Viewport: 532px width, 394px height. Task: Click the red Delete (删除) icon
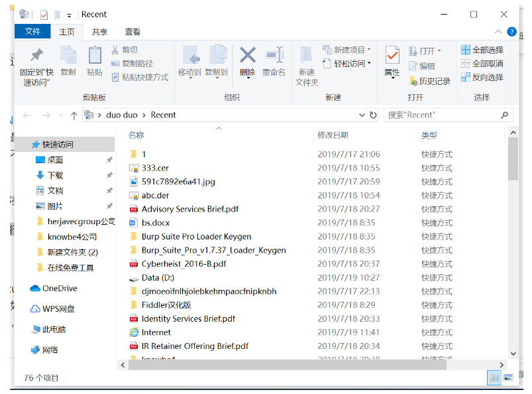tap(248, 55)
